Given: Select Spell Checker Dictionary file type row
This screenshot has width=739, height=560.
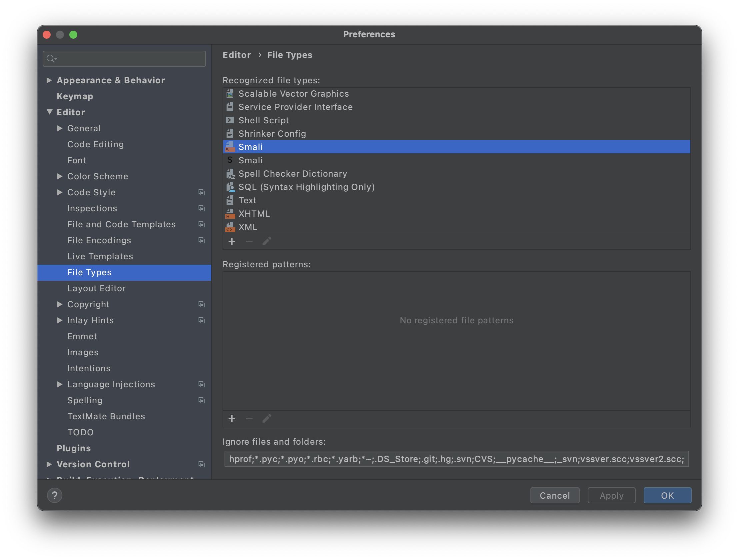Looking at the screenshot, I should 456,174.
